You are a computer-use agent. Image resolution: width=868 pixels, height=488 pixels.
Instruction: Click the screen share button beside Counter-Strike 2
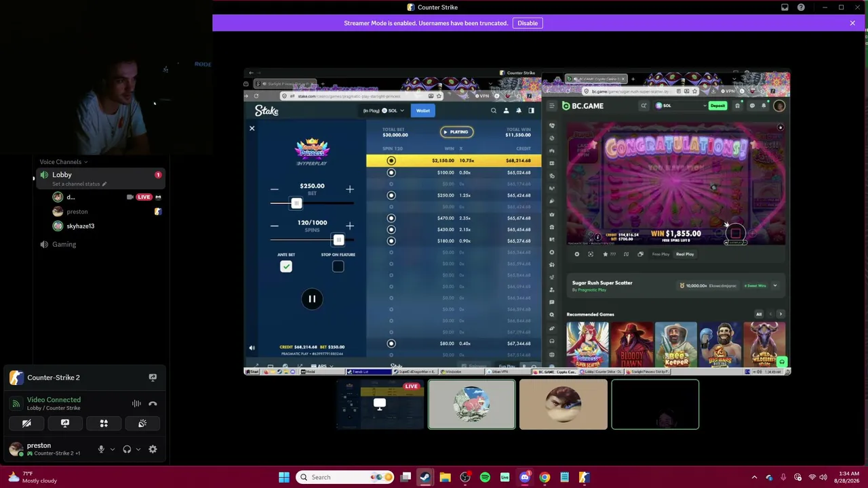[x=153, y=378]
